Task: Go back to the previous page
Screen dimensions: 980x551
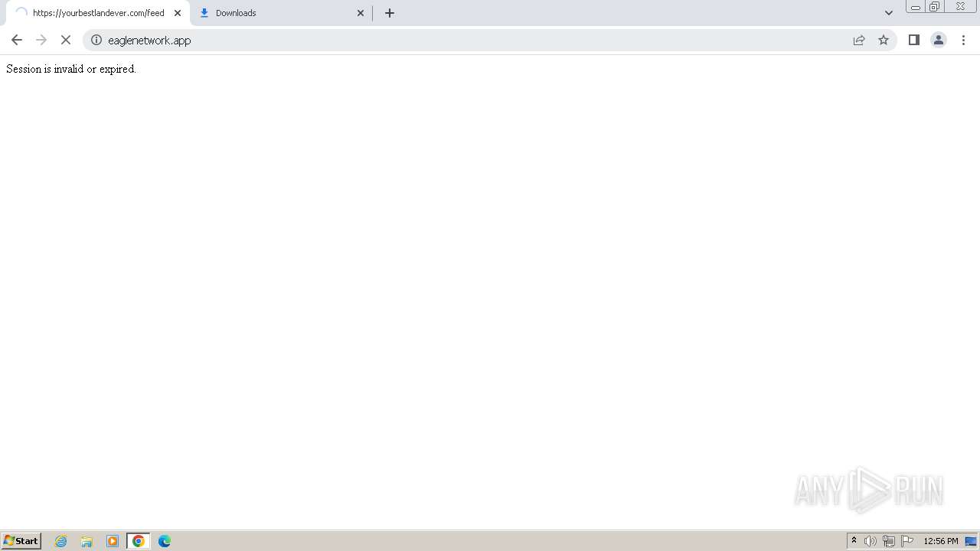Action: (x=17, y=40)
